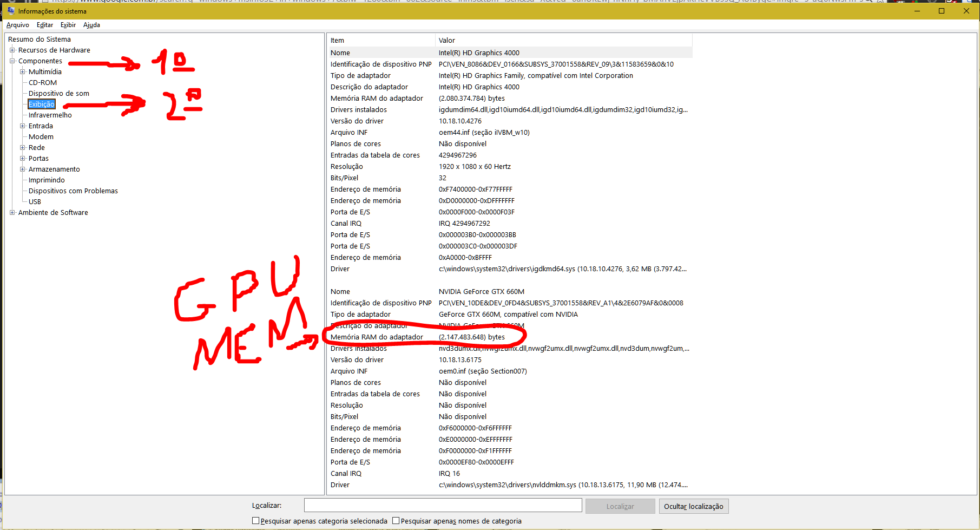Open the Arquivo menu
Viewport: 980px width, 530px height.
point(18,25)
